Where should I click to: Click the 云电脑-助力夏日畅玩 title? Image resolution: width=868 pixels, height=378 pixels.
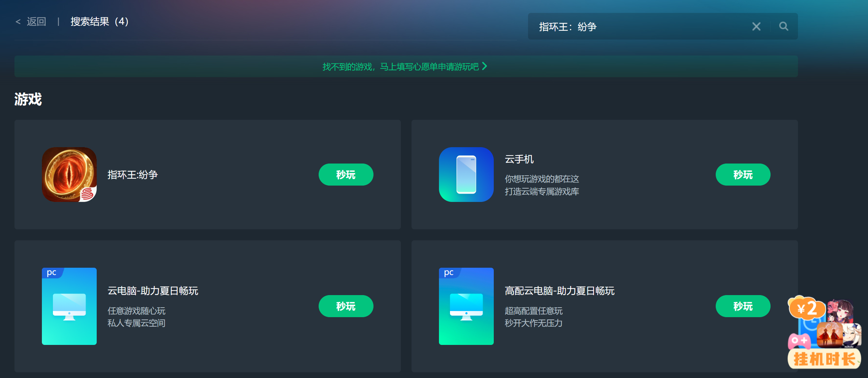[153, 291]
